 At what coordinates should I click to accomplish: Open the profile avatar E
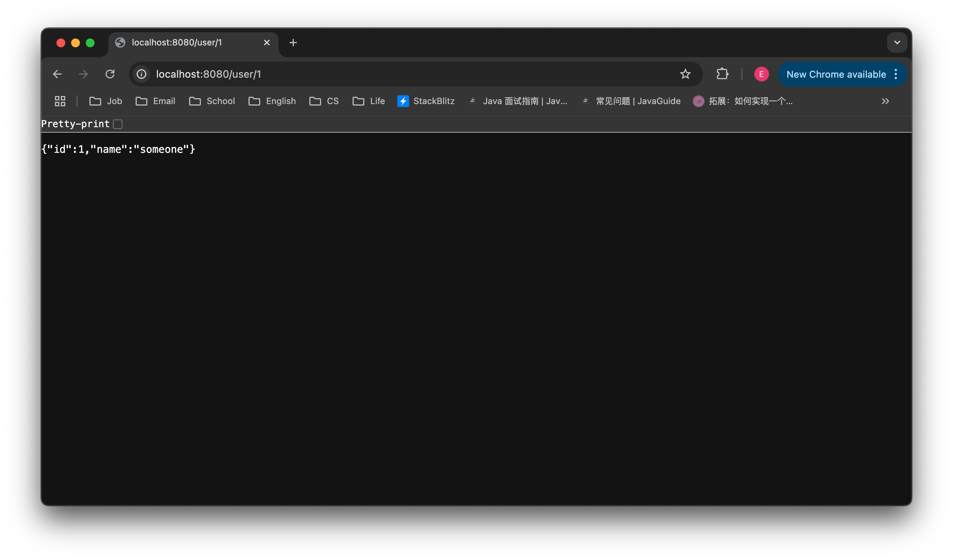pos(761,74)
